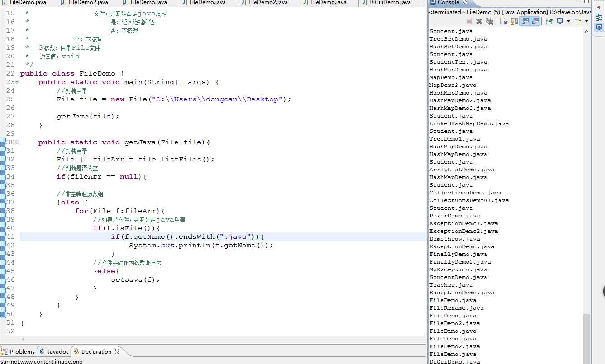The height and width of the screenshot is (364, 605).
Task: Click the System.out.println statement on line 42
Action: tap(201, 245)
